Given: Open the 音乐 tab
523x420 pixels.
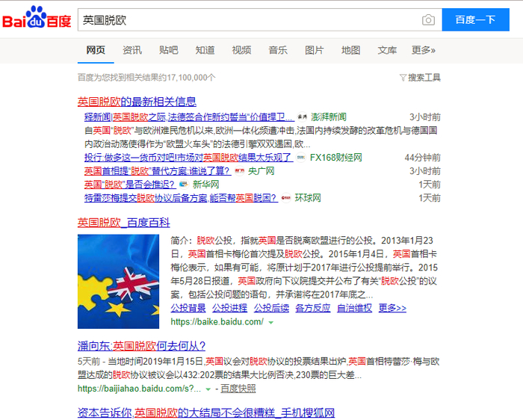Looking at the screenshot, I should [x=278, y=50].
